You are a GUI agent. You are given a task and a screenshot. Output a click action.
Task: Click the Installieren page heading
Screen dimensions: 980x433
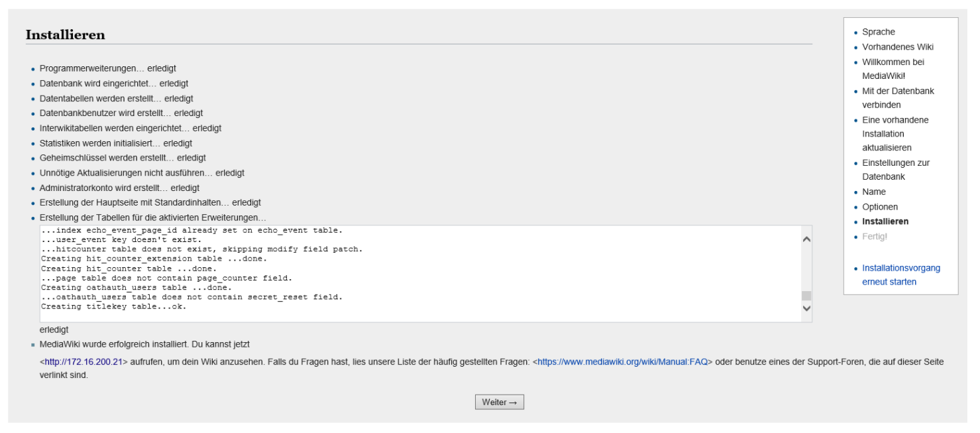coord(66,35)
